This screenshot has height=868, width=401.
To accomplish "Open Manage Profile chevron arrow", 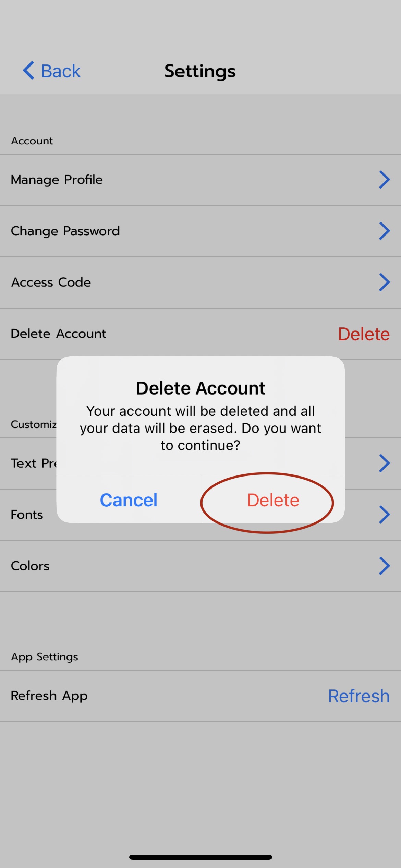I will pyautogui.click(x=384, y=180).
